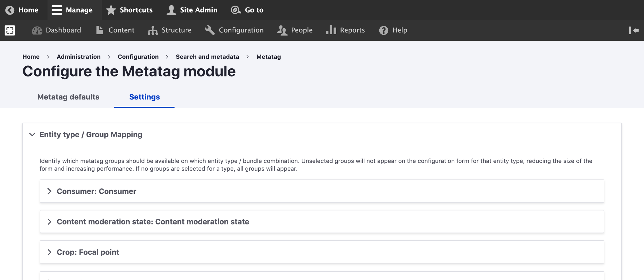Collapse the Entity type / Group Mapping section
The height and width of the screenshot is (280, 644).
(32, 135)
